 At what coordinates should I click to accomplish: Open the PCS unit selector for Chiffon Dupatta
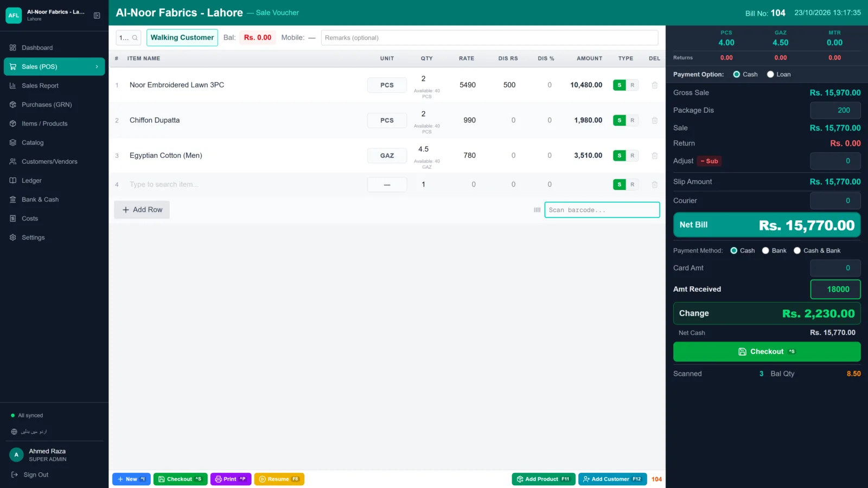click(387, 120)
